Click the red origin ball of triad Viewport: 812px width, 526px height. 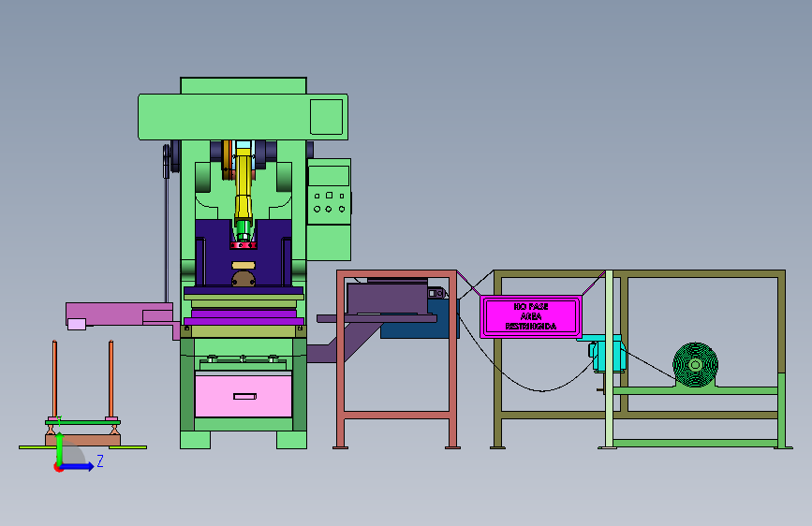click(x=58, y=467)
